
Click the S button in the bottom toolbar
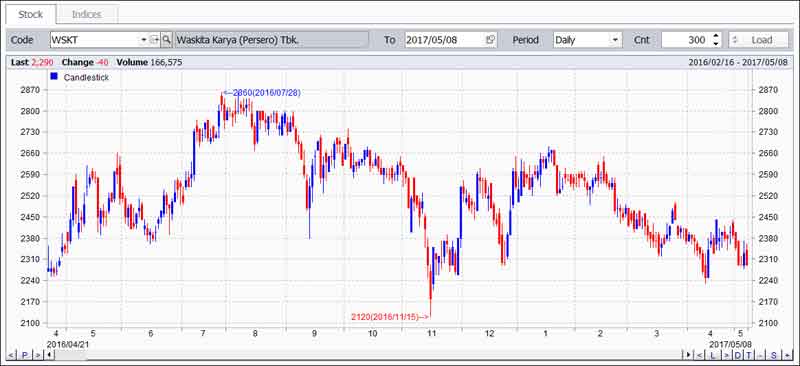[x=773, y=355]
